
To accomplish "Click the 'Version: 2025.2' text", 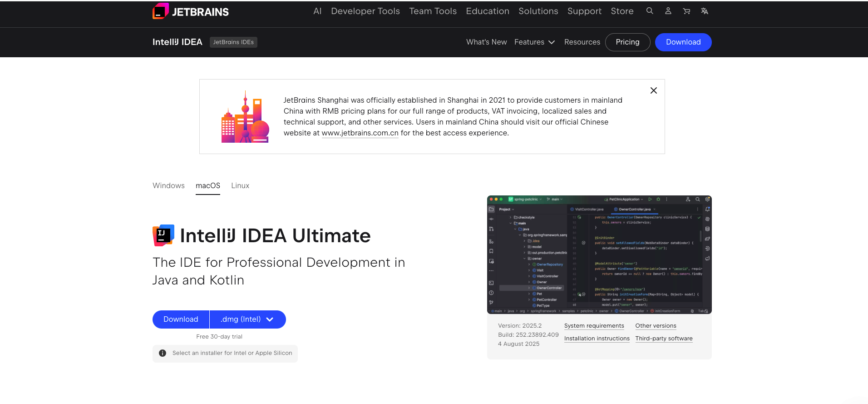I will tap(520, 326).
